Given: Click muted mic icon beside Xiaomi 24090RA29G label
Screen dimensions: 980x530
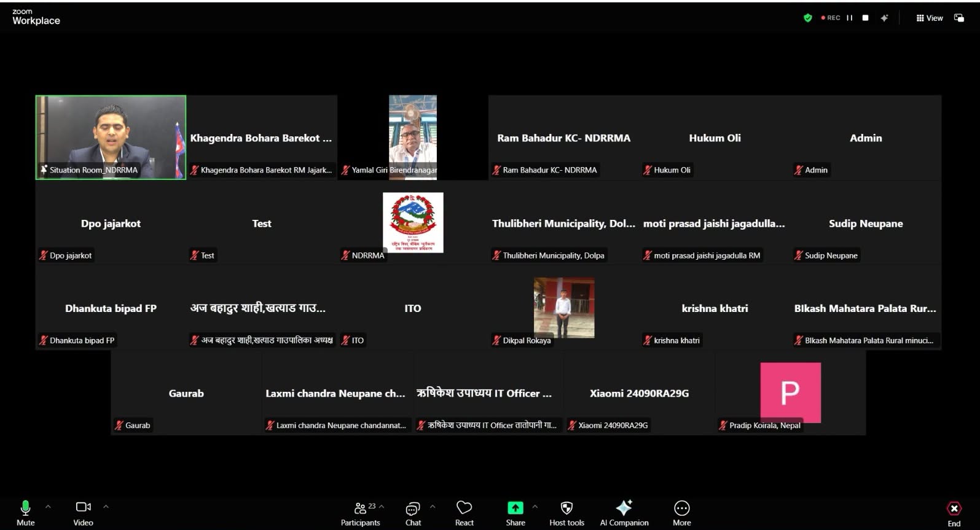Looking at the screenshot, I should click(572, 425).
